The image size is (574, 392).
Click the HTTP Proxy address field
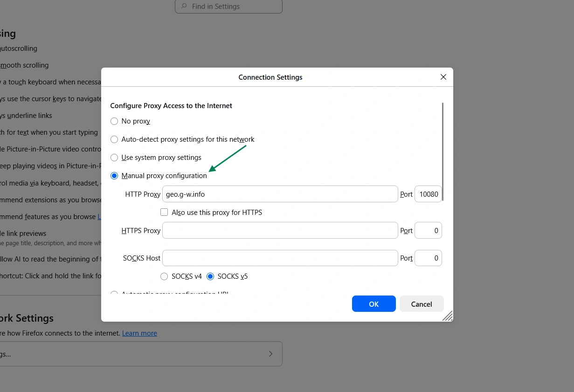(x=280, y=194)
